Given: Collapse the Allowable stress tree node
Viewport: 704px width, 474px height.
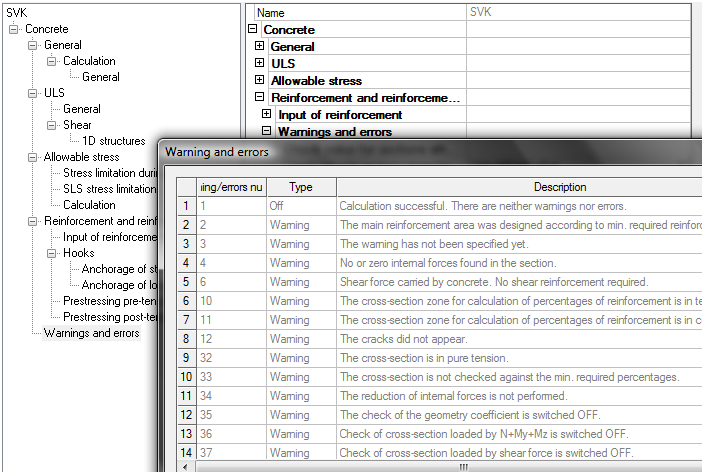Looking at the screenshot, I should [33, 157].
